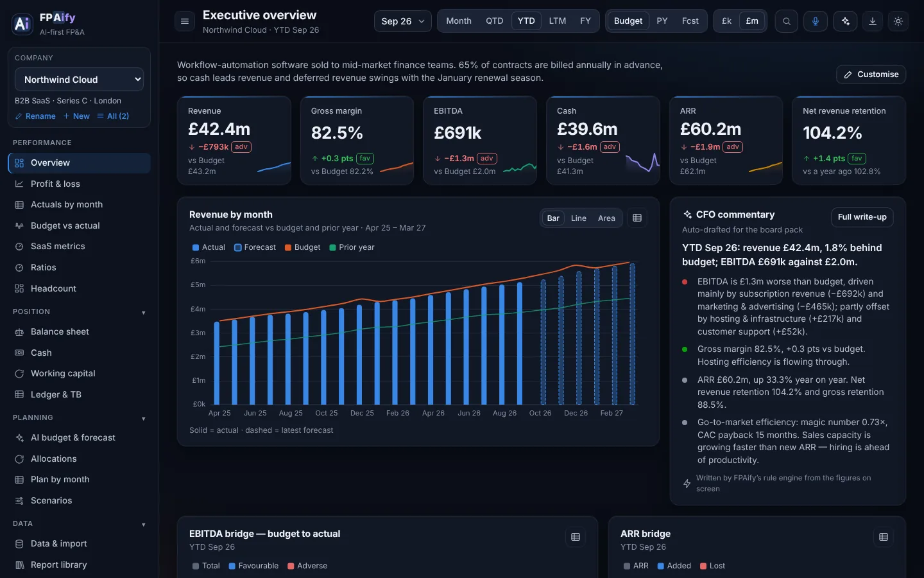Image resolution: width=924 pixels, height=578 pixels.
Task: Compare against Fcst
Action: tap(690, 21)
